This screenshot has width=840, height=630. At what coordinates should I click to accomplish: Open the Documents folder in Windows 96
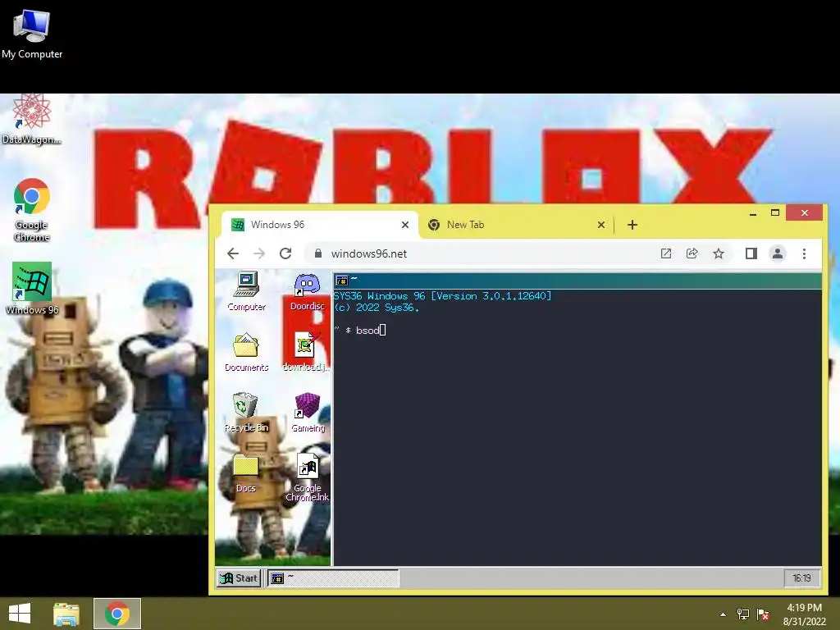pos(246,352)
